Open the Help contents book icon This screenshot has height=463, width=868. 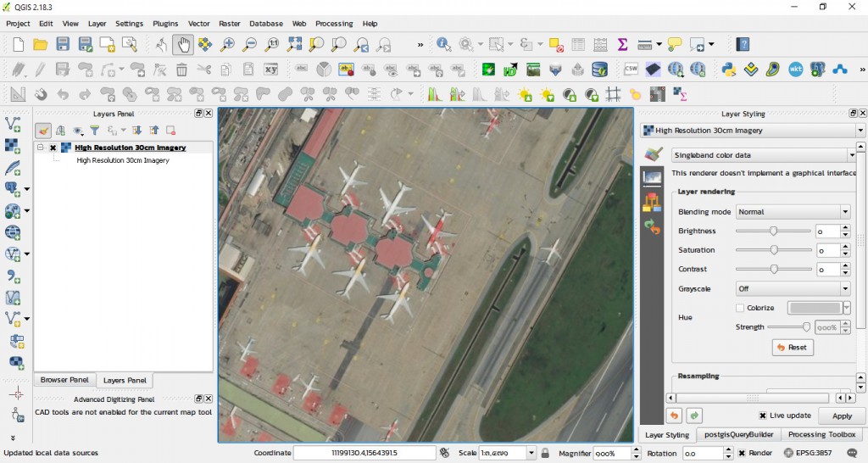coord(743,44)
